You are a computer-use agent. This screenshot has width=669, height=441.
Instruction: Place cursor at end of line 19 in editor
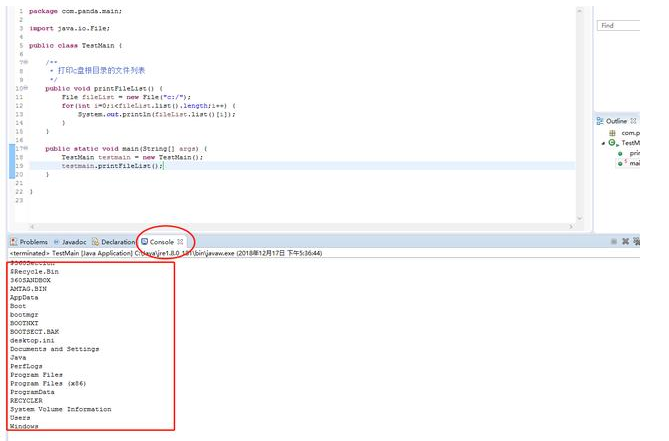pyautogui.click(x=165, y=166)
